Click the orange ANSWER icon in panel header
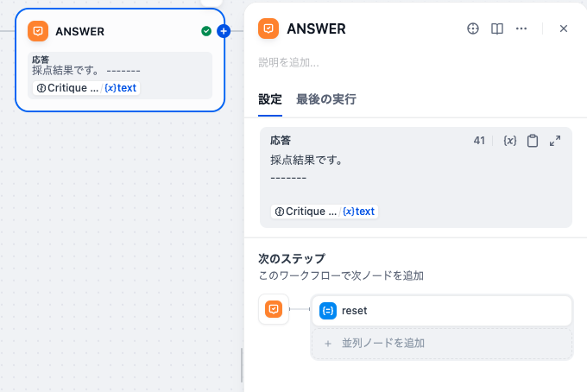The height and width of the screenshot is (392, 587). [x=268, y=28]
